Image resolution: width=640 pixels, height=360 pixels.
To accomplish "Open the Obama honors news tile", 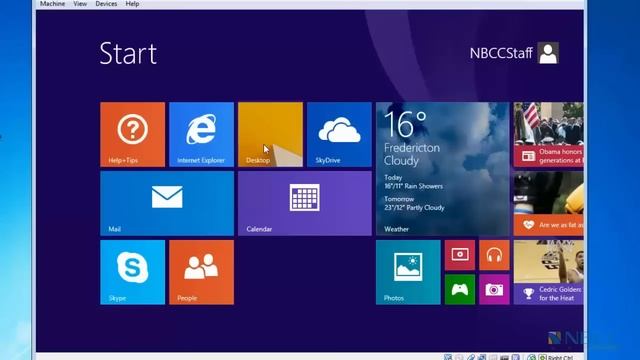I will tap(549, 134).
